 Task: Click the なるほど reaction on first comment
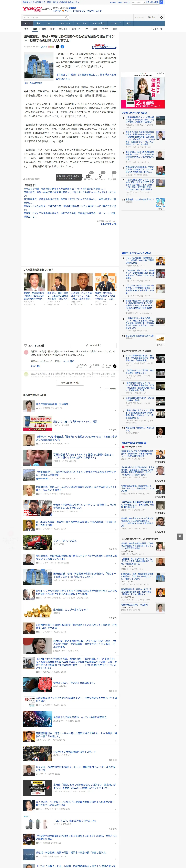coord(94,366)
